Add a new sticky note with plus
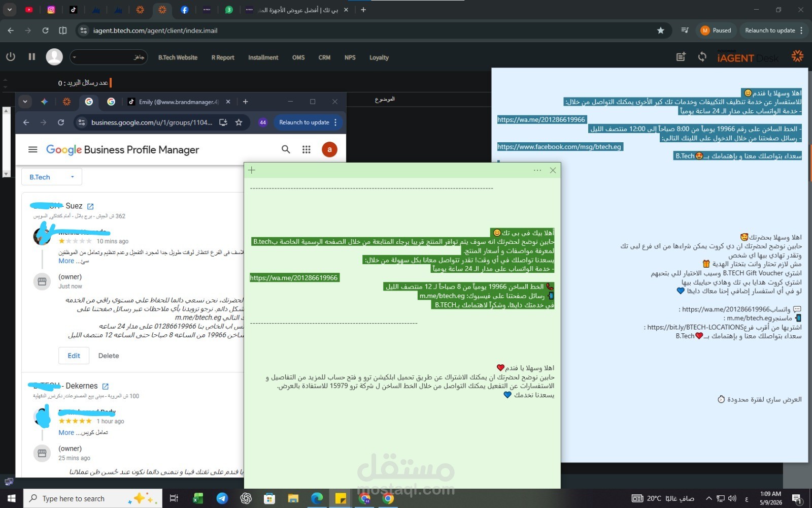Viewport: 812px width, 508px height. 252,170
